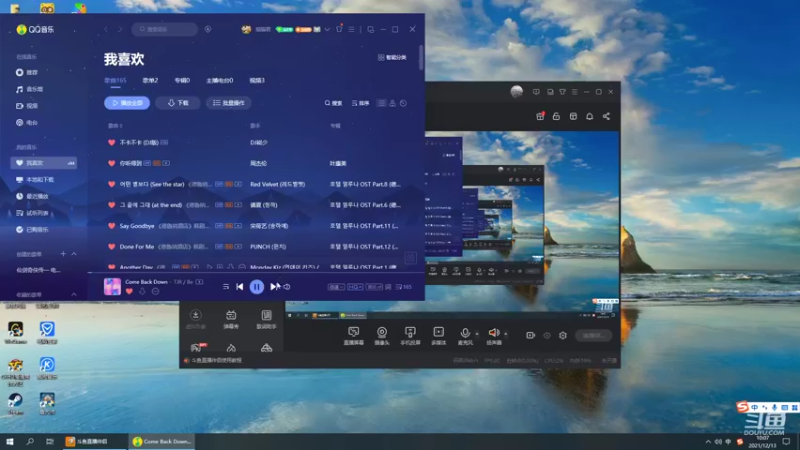Click 摄像头 camera in Douyu streaming tool

click(382, 336)
